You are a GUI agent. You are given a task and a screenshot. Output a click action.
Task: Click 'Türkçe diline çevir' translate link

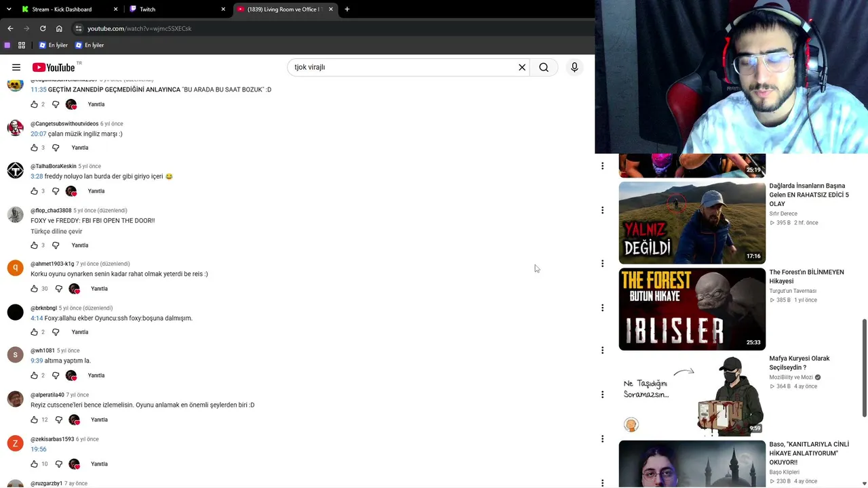click(x=56, y=231)
